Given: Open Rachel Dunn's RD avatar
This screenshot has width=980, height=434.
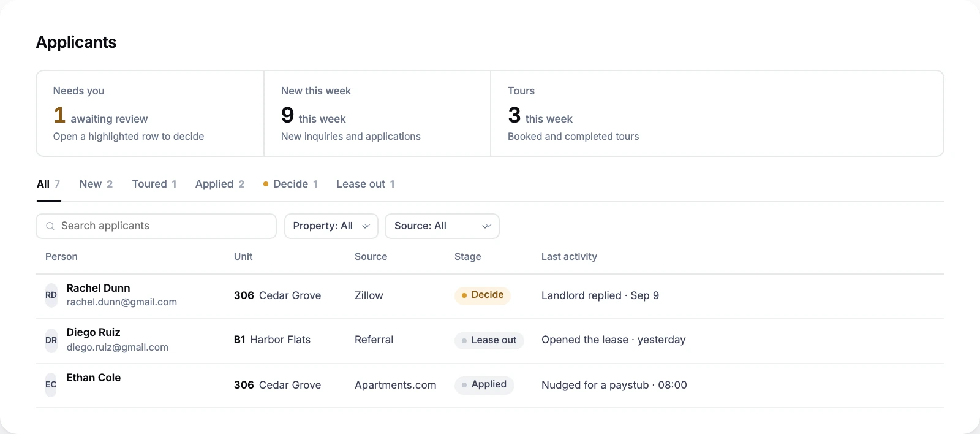Looking at the screenshot, I should pos(51,295).
